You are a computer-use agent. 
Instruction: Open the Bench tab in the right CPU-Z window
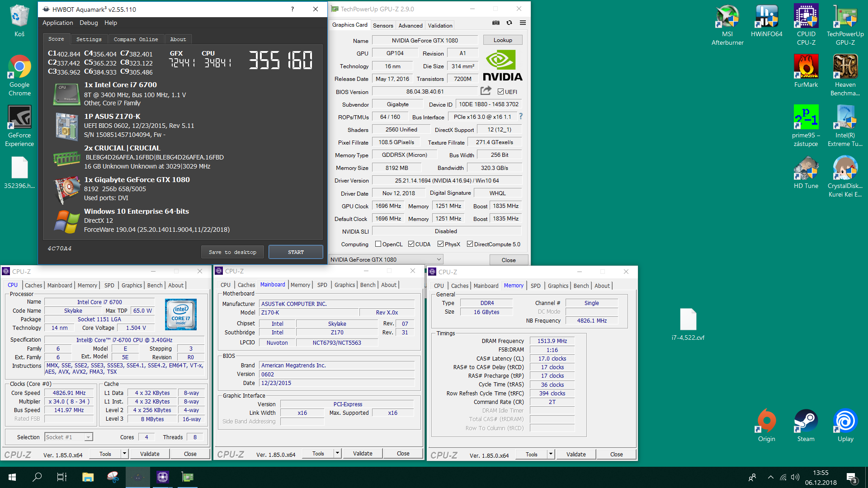581,286
